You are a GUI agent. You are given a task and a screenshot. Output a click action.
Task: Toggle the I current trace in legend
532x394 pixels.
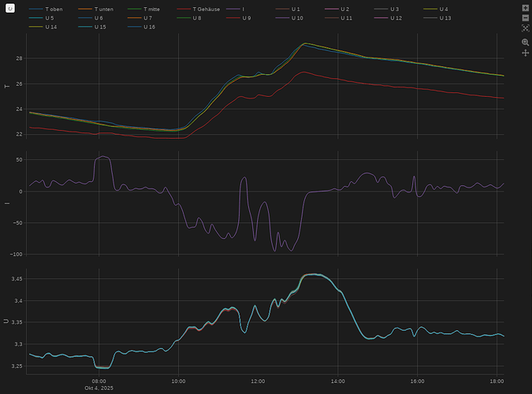point(243,9)
